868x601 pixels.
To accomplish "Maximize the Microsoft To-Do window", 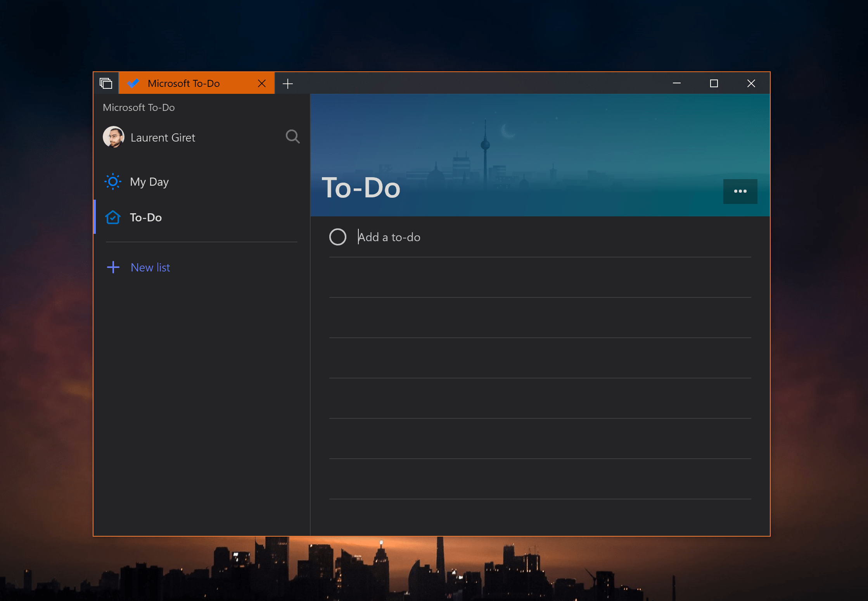I will [x=714, y=83].
